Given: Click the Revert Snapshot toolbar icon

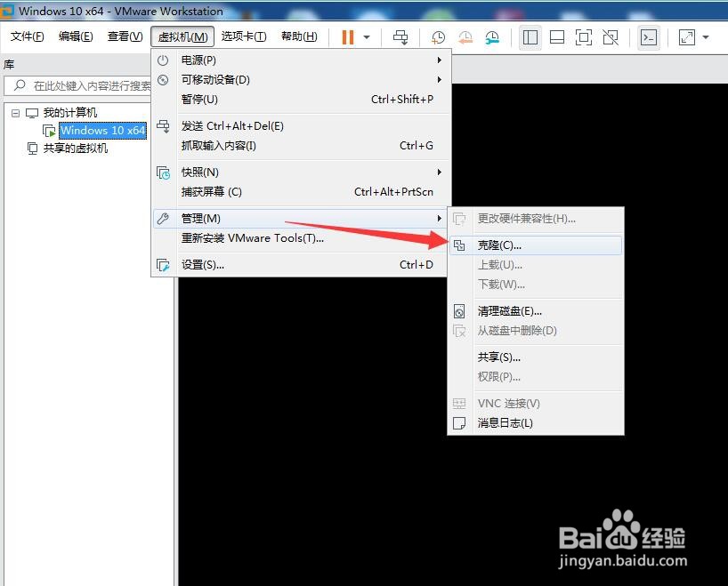Looking at the screenshot, I should point(465,37).
